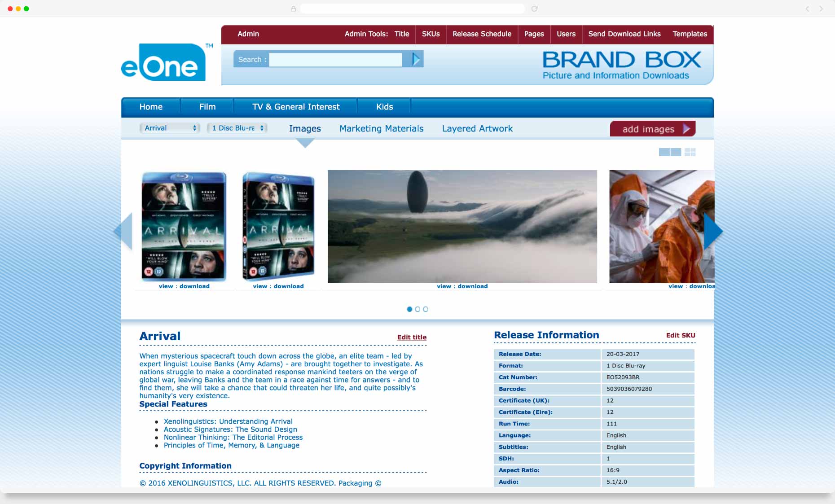
Task: Click aspect ratio value 16:9
Action: (613, 470)
